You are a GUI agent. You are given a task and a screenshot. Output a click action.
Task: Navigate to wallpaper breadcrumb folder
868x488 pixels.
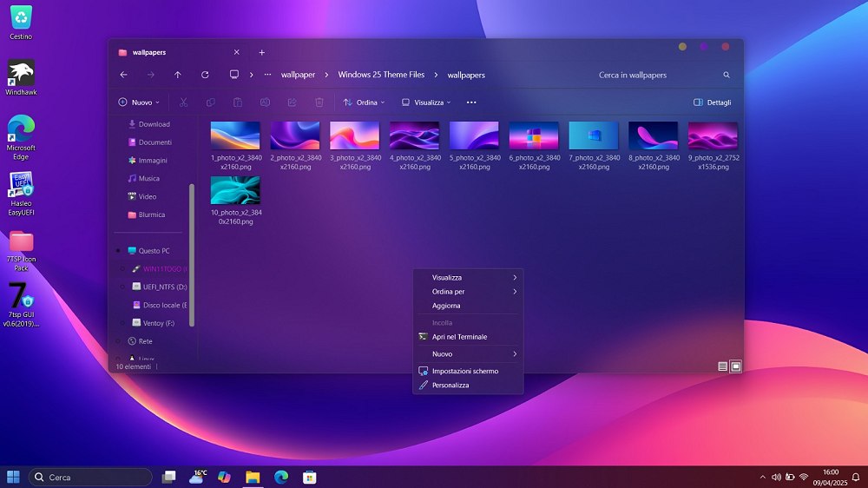pyautogui.click(x=298, y=75)
